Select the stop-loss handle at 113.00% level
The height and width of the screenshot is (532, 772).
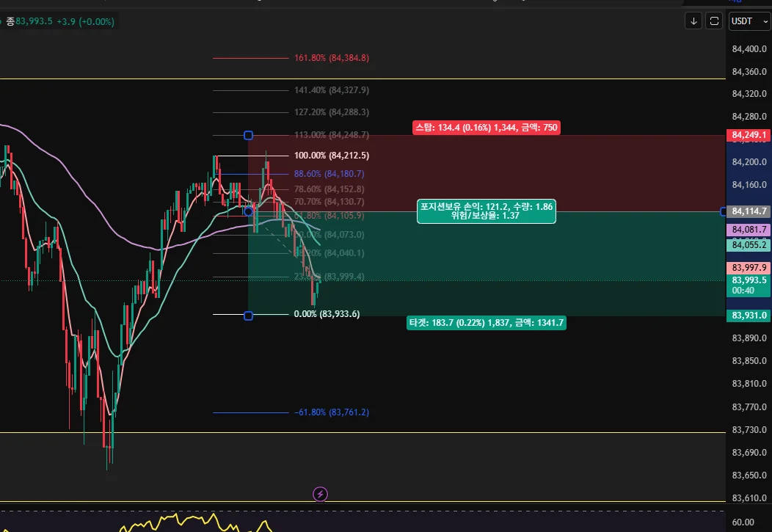click(x=249, y=135)
